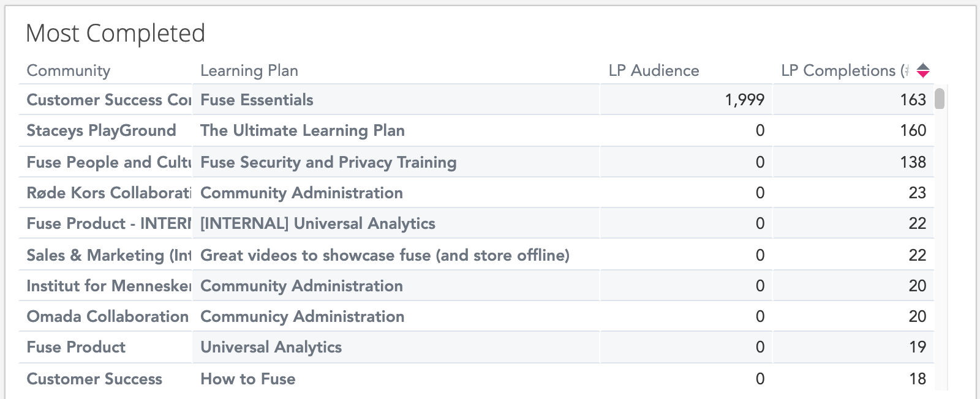Click the LP Completions column header text
Screen dimensions: 980x399
844,71
